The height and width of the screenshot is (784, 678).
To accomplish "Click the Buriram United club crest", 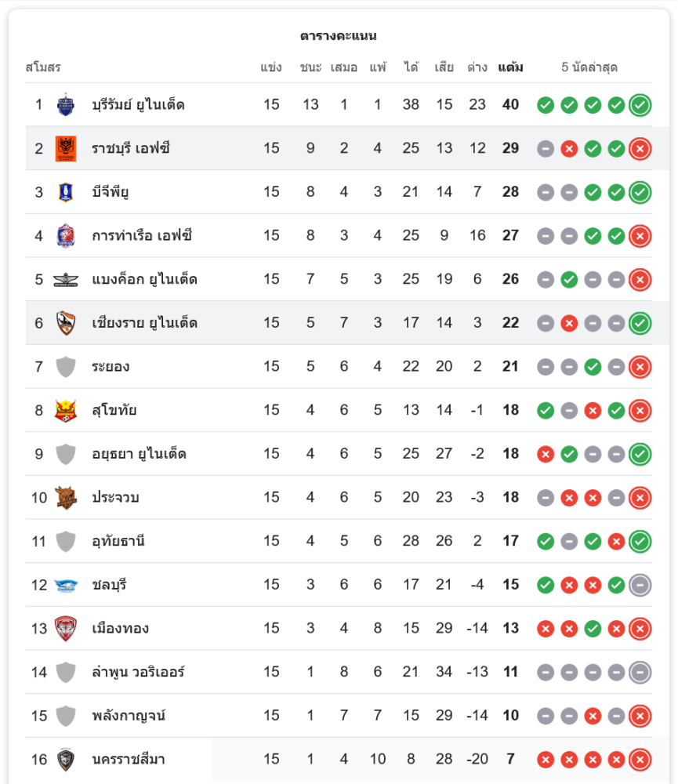I will [x=66, y=104].
